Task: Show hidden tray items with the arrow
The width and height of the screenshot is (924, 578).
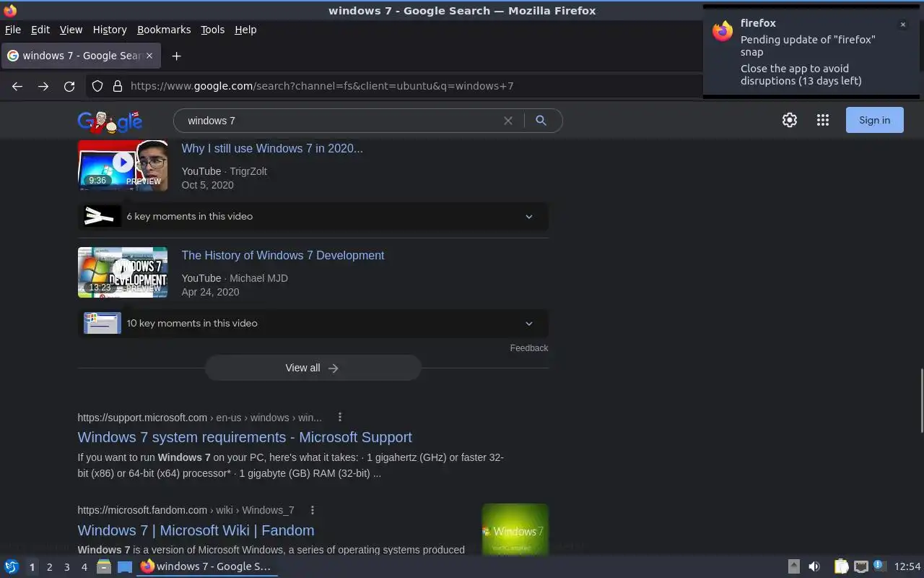Action: coord(793,566)
